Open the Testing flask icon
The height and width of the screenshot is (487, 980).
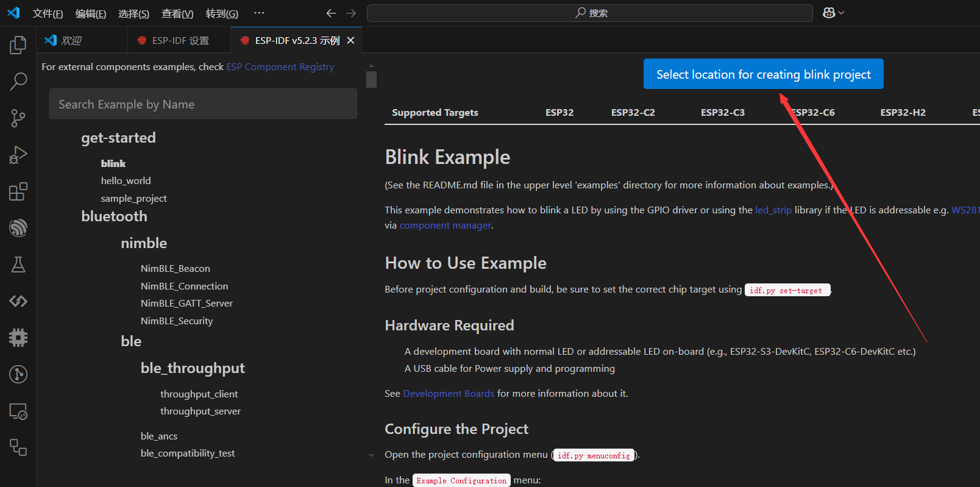pyautogui.click(x=18, y=265)
